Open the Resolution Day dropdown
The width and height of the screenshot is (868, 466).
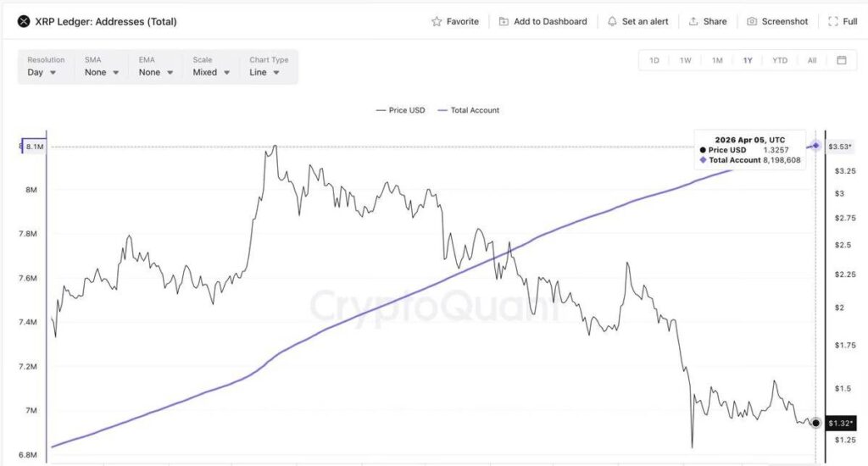pyautogui.click(x=42, y=72)
